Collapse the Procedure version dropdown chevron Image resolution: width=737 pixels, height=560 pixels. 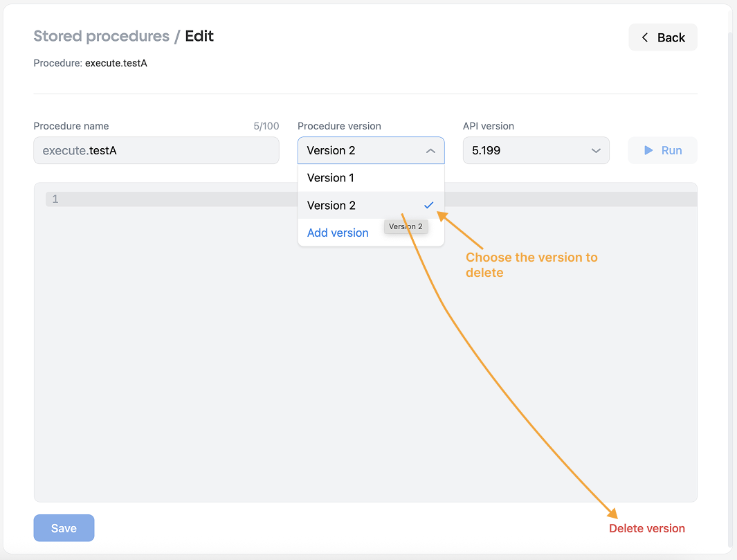tap(430, 151)
